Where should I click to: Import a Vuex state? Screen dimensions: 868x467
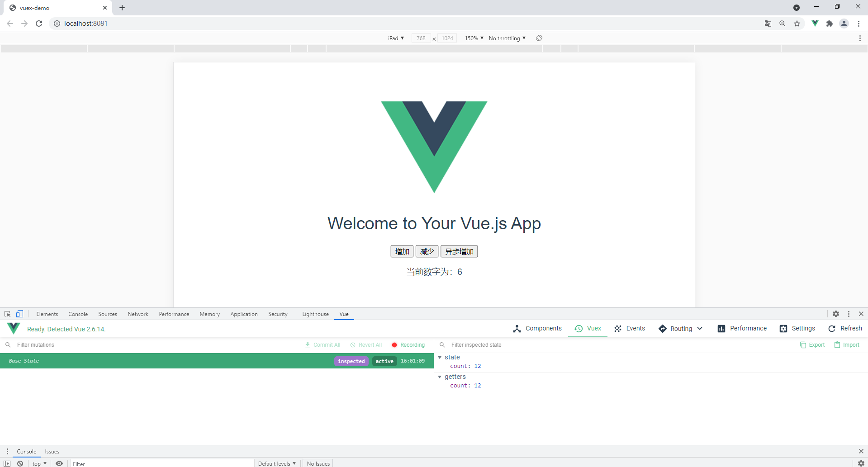(847, 345)
